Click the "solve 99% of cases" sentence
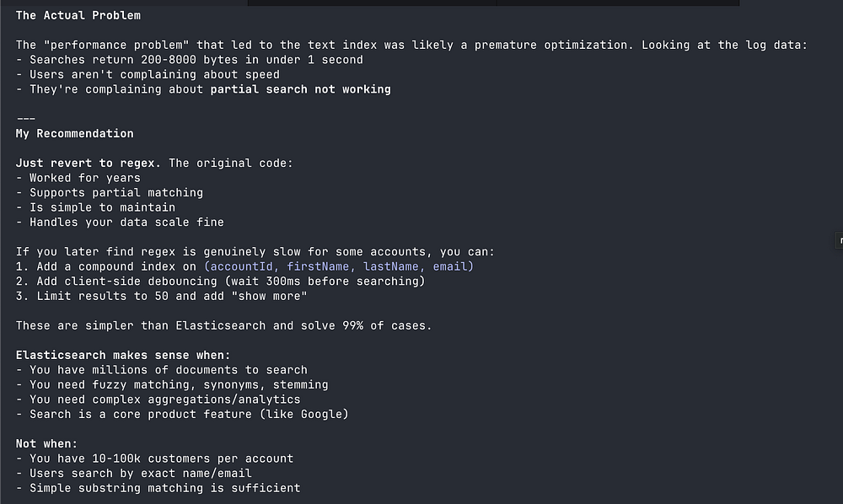 (x=223, y=325)
